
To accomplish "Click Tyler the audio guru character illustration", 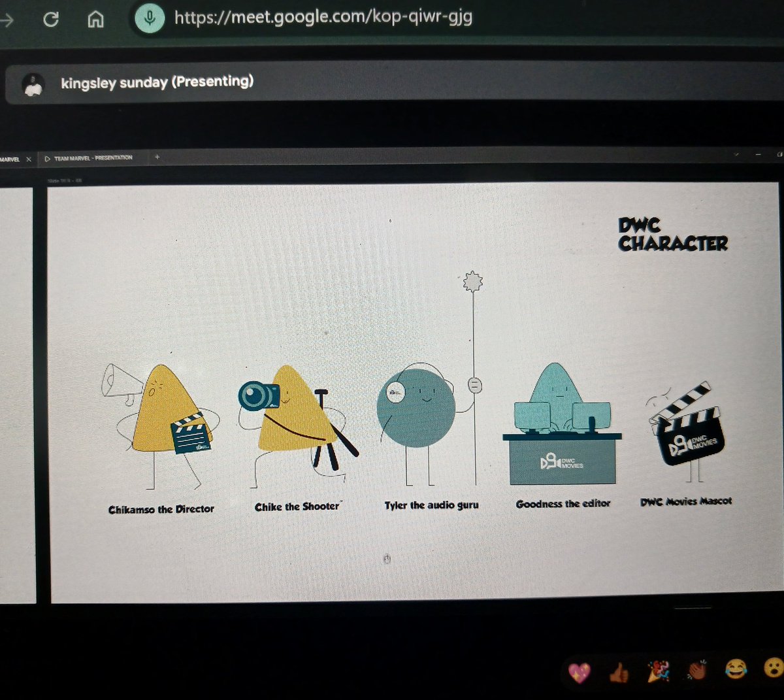I will point(430,379).
